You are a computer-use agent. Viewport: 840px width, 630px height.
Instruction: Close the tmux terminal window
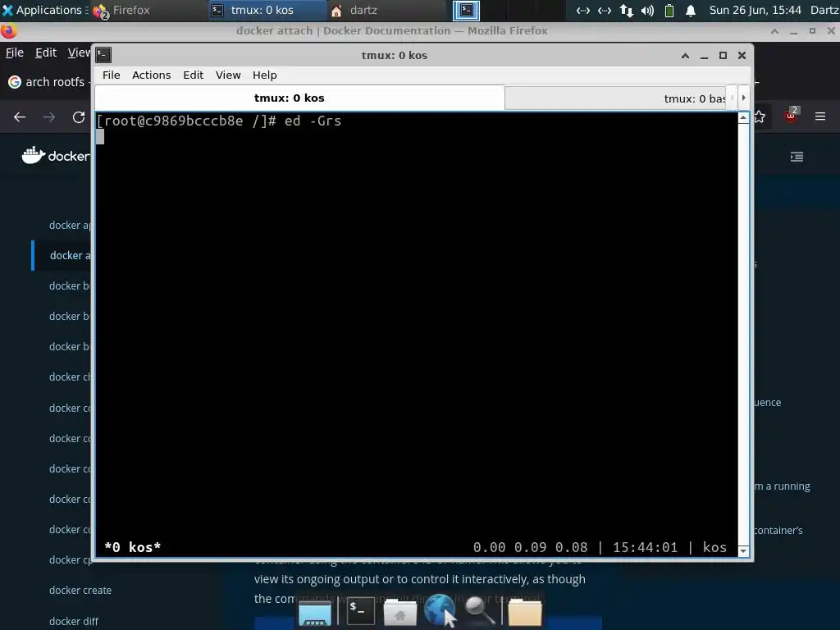pyautogui.click(x=742, y=55)
